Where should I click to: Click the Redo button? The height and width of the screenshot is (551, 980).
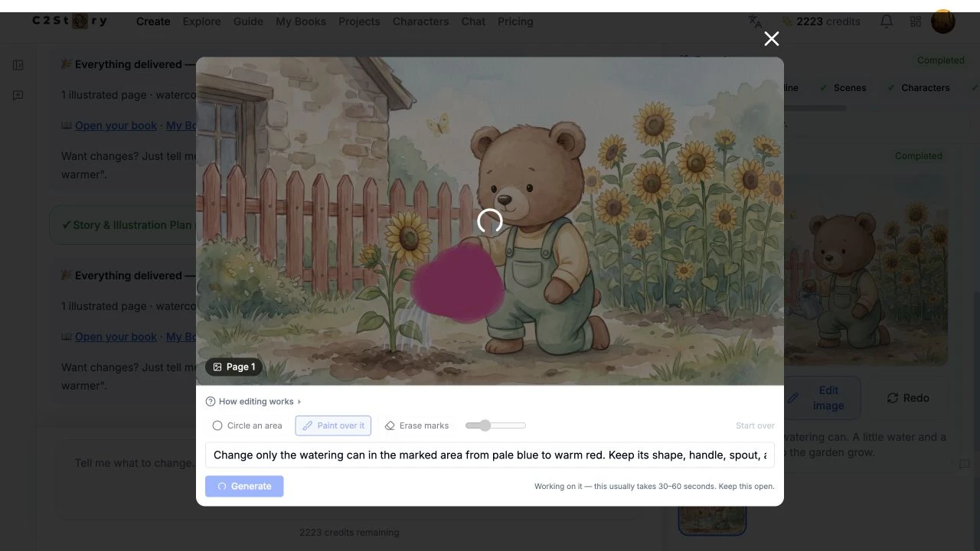click(908, 398)
